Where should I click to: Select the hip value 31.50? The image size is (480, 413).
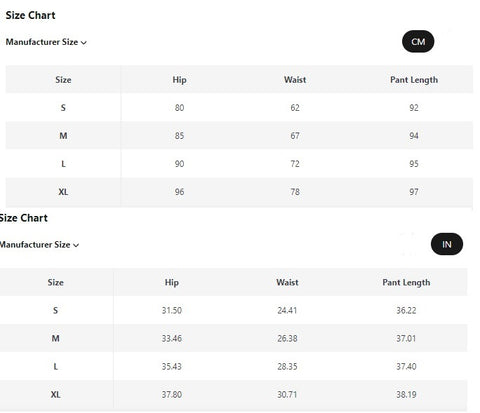coord(172,310)
